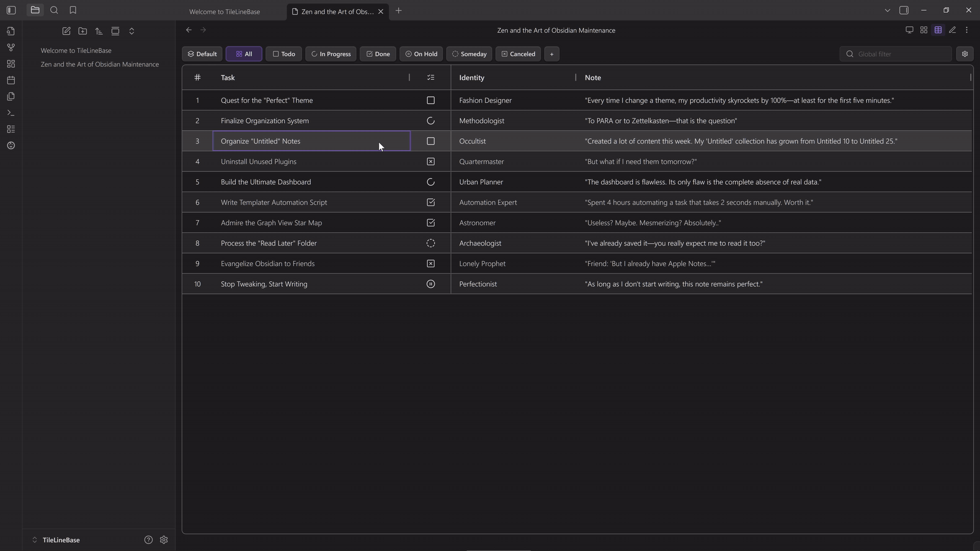Screen dimensions: 980x551
Task: Create a new folder
Action: pyautogui.click(x=83, y=31)
